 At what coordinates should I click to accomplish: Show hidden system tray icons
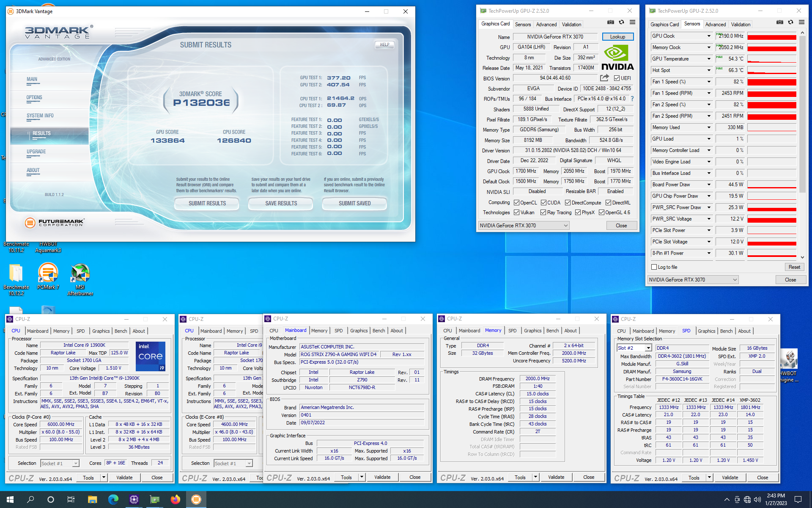(x=727, y=500)
